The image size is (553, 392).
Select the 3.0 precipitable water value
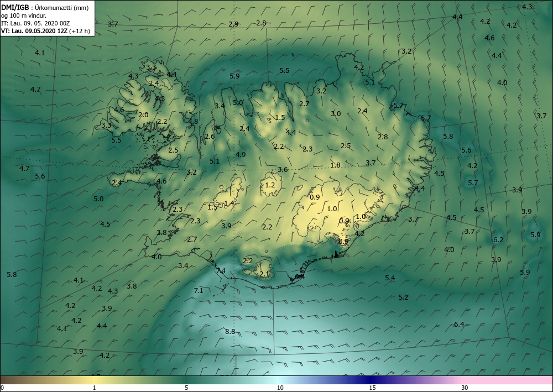(336, 113)
